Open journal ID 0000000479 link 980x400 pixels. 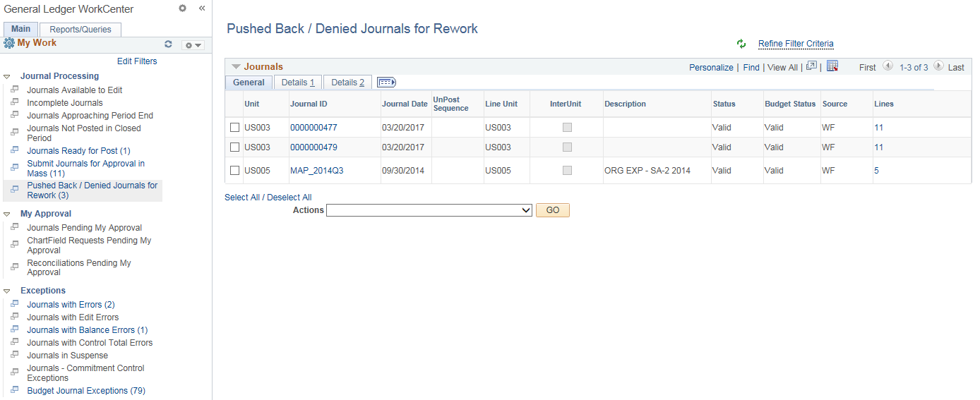pos(313,147)
